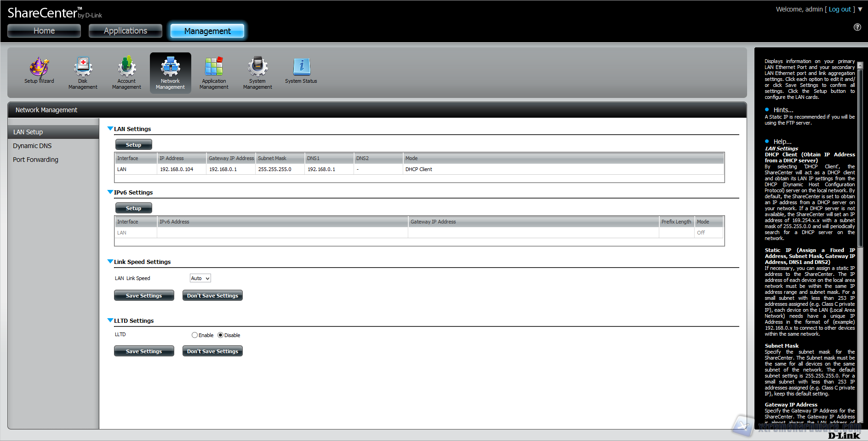
Task: Go to the Home tab
Action: [44, 31]
